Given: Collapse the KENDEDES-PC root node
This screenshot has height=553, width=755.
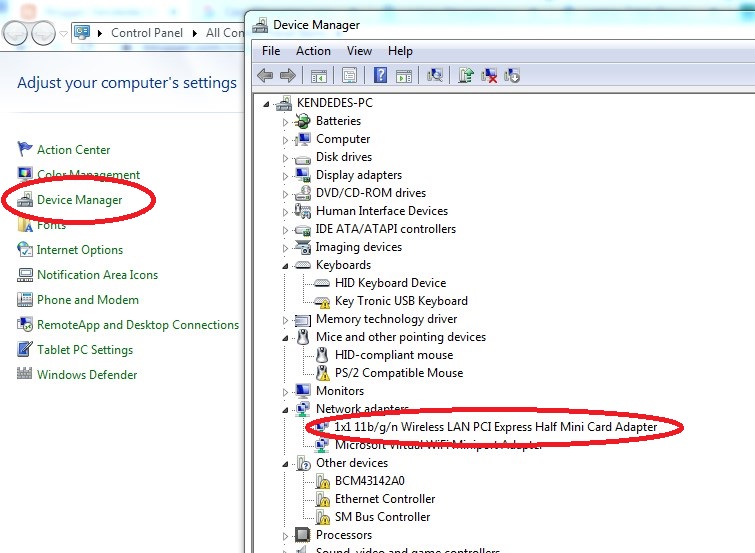Looking at the screenshot, I should tap(266, 104).
